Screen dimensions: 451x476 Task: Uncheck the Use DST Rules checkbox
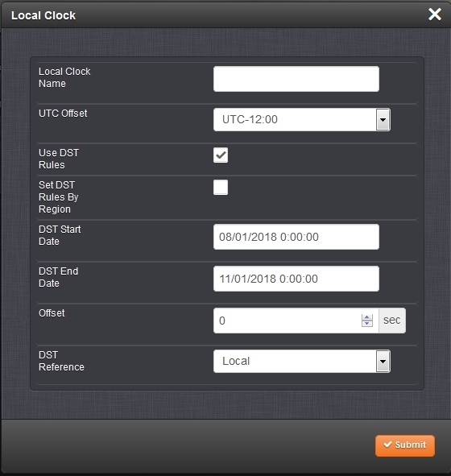point(221,155)
